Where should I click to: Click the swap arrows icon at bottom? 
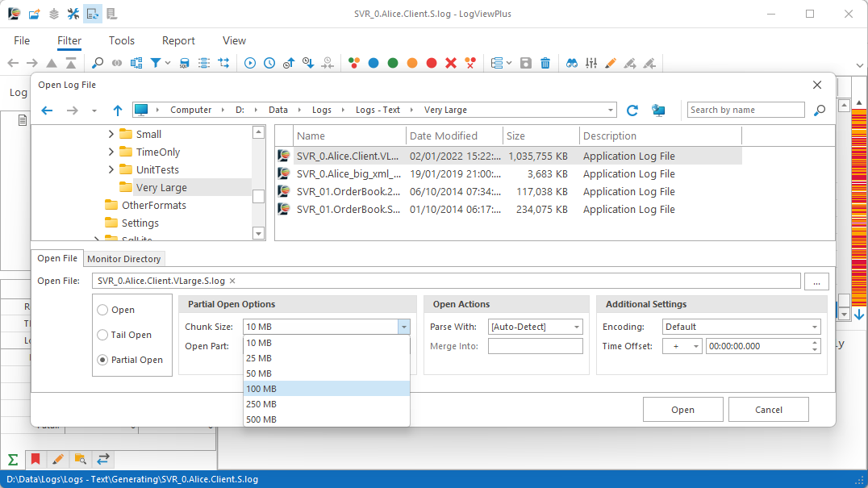click(103, 459)
